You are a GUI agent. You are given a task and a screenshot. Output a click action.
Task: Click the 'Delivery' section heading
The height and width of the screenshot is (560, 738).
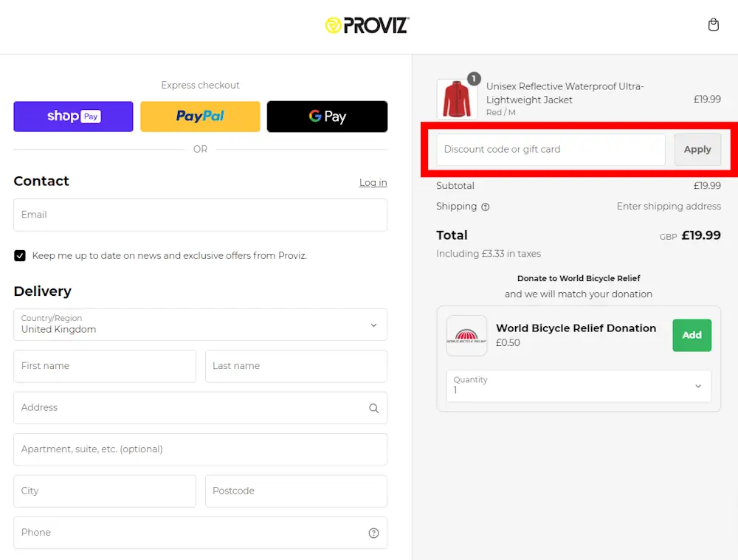click(42, 291)
